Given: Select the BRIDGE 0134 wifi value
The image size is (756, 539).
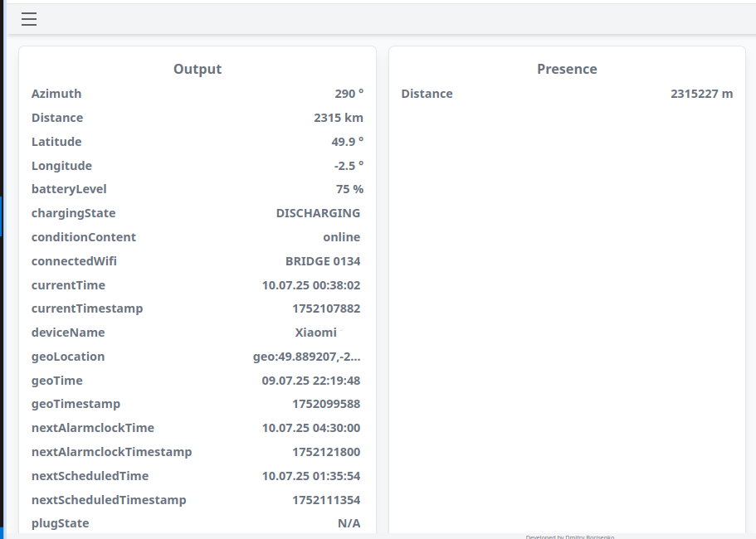Looking at the screenshot, I should (323, 261).
